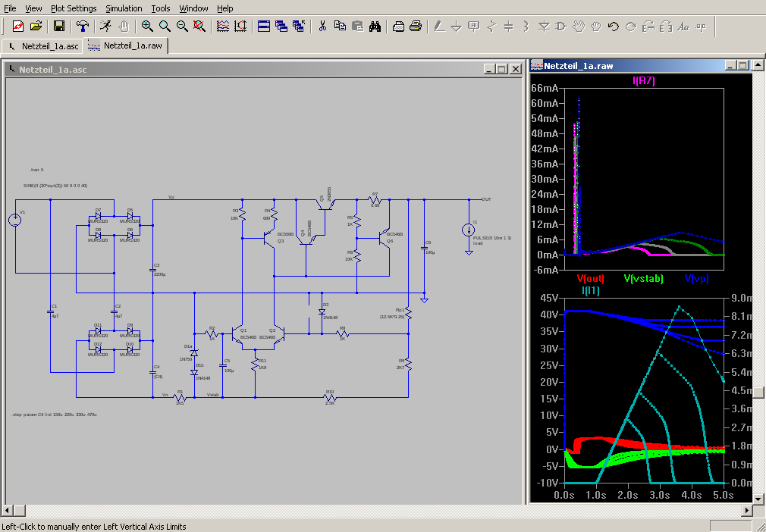Click the Zoom In magnifier icon

coord(147,27)
